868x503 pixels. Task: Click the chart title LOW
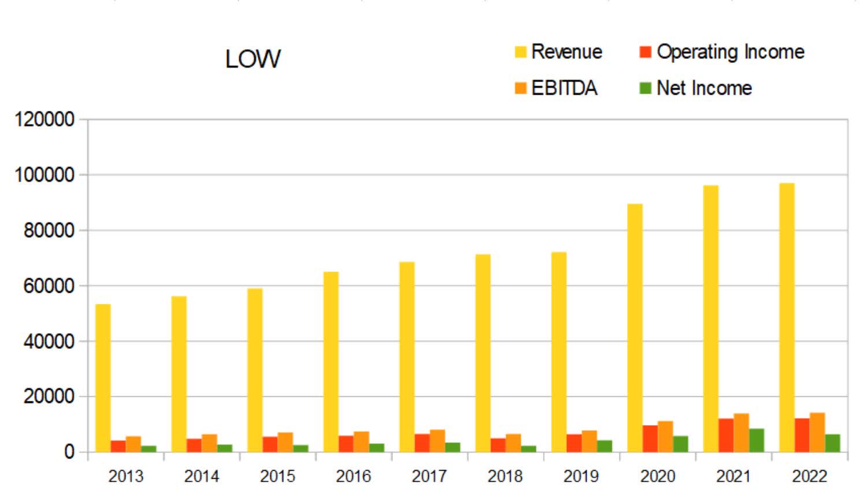(x=253, y=59)
